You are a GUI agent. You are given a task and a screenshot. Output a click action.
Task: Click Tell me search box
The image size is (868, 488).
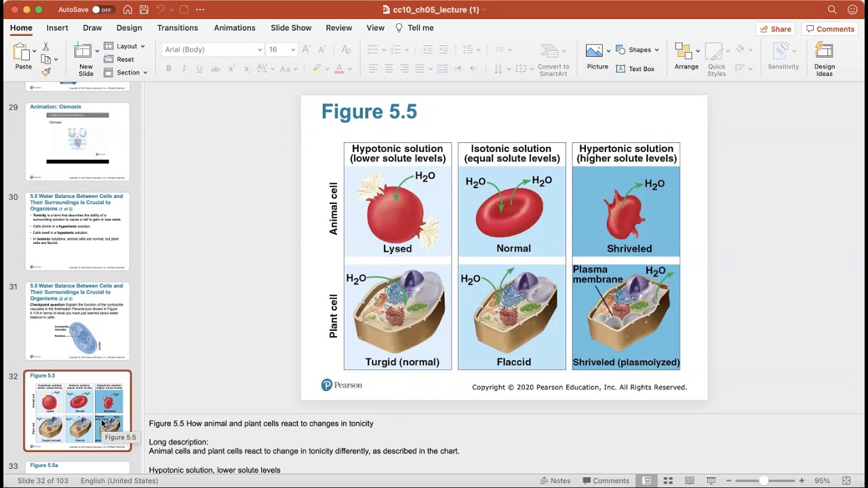[414, 28]
